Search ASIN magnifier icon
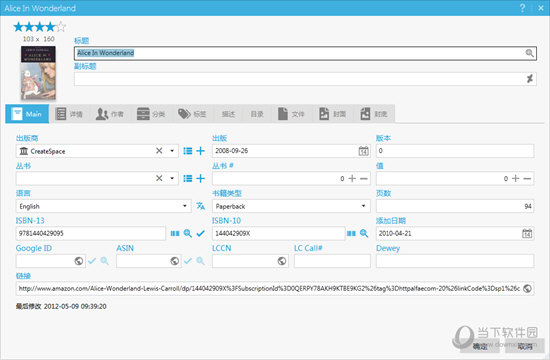Screen dimensions: 550x360 [200, 261]
